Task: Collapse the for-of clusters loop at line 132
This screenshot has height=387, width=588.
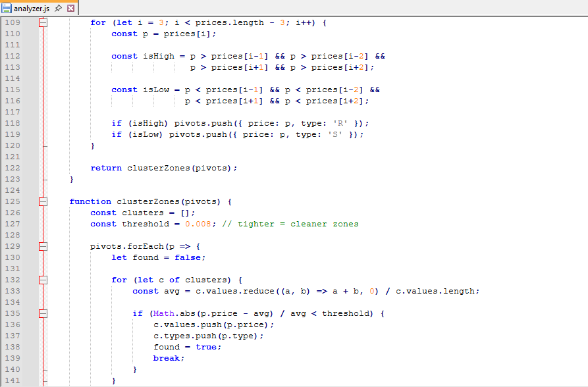Action: (43, 280)
